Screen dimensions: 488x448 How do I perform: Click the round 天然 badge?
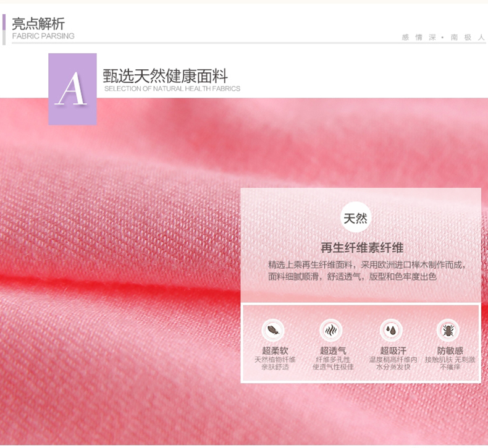(x=355, y=218)
